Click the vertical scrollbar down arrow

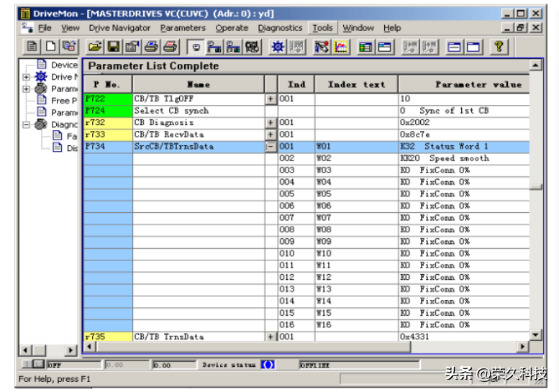click(535, 334)
